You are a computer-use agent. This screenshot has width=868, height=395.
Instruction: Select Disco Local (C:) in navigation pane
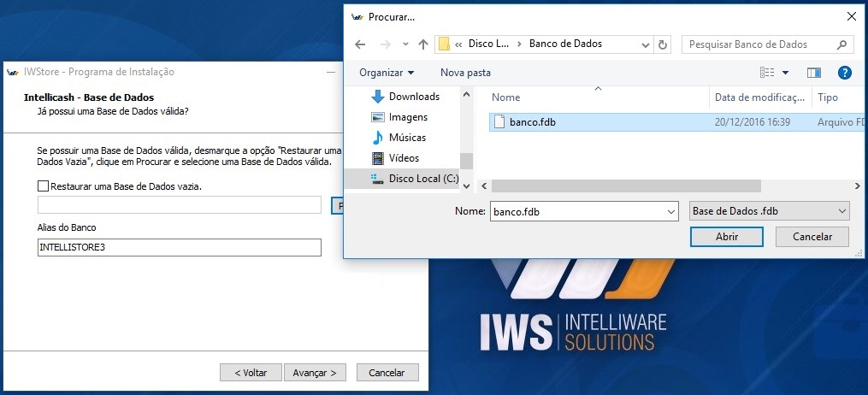pyautogui.click(x=402, y=178)
